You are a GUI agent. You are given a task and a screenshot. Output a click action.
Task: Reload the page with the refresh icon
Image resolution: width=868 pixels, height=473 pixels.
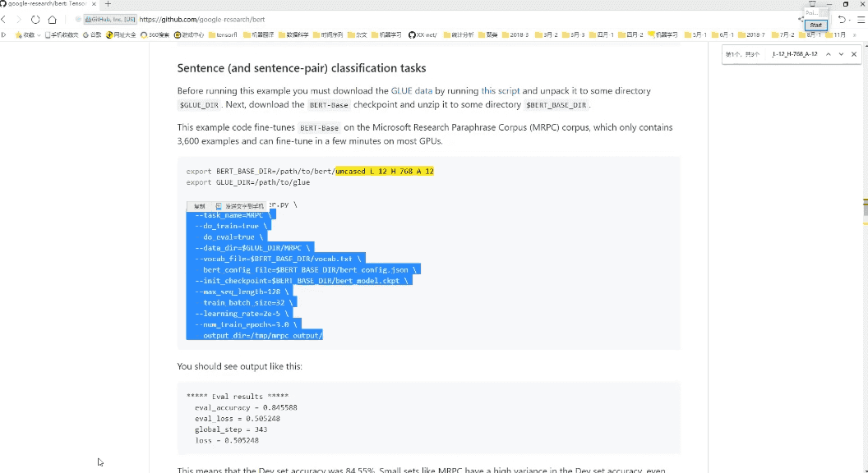[35, 19]
